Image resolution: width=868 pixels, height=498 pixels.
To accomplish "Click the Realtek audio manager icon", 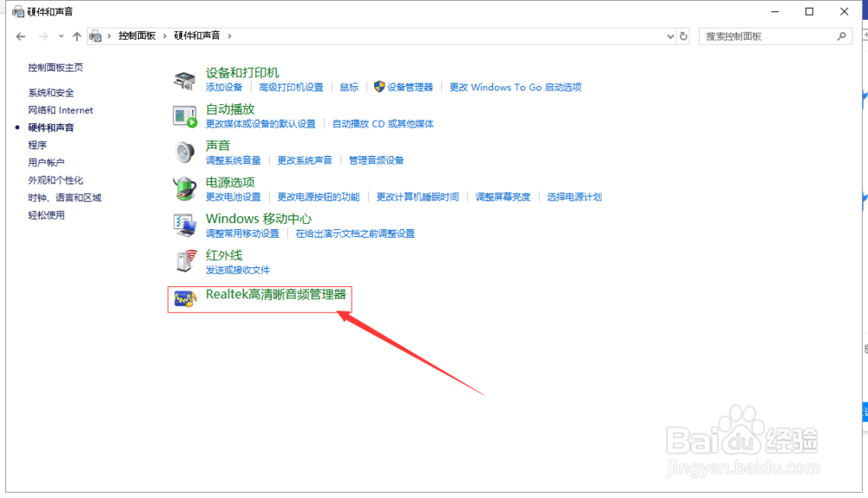I will [x=185, y=298].
